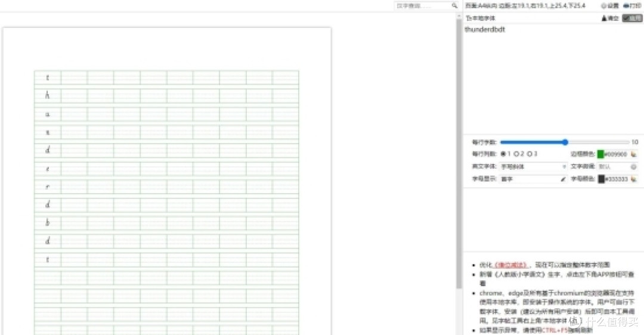Viewport: 644px width, 335px height.
Task: Click the red 'CTRL+F5' text in the notes
Action: (555, 330)
